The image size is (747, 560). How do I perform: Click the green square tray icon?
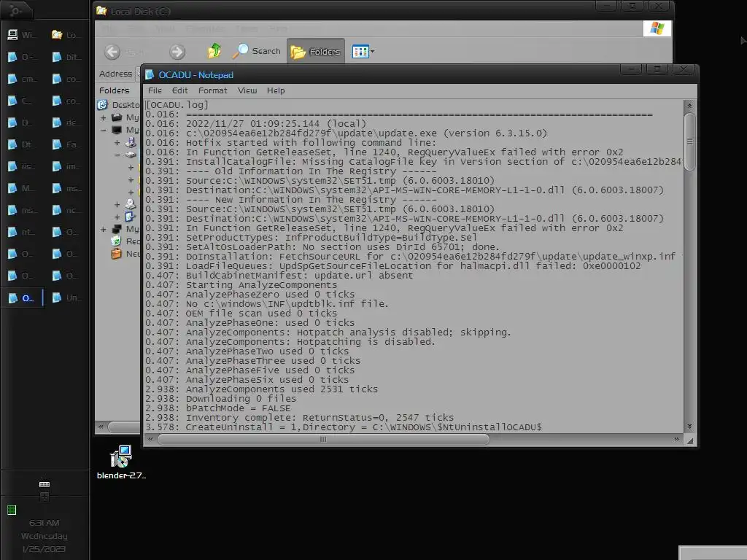pos(12,510)
